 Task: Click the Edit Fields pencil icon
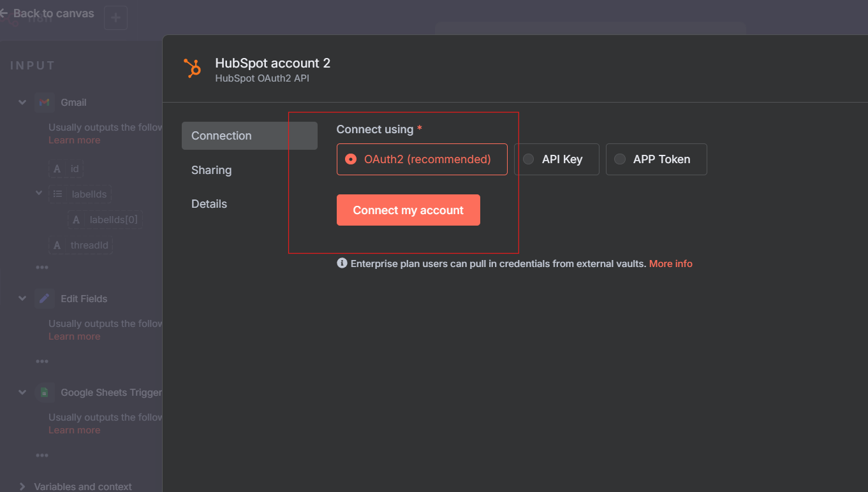click(x=44, y=298)
